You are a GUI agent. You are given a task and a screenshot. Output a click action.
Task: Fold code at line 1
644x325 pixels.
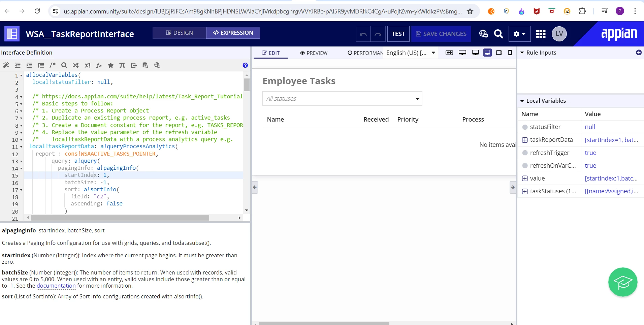click(21, 75)
